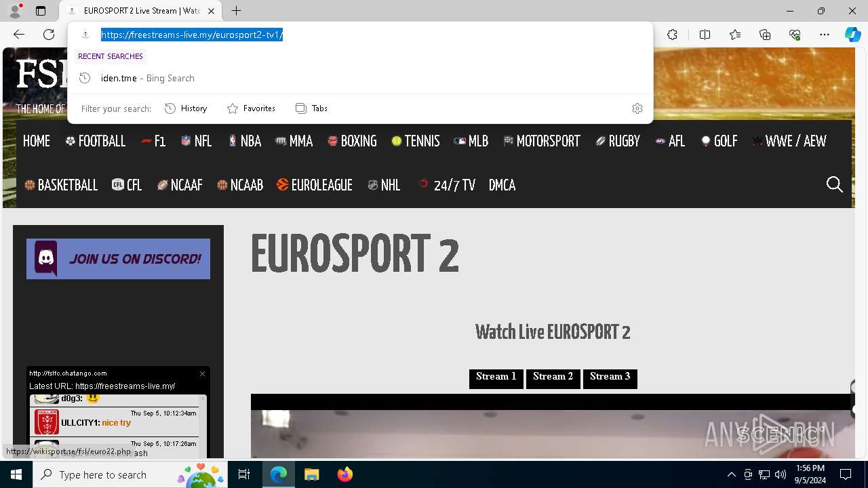
Task: Switch to Stream 1
Action: [x=496, y=378]
